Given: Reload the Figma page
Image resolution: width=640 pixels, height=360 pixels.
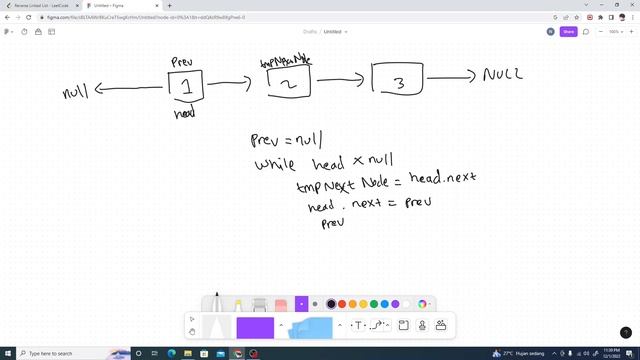Looking at the screenshot, I should 29,17.
